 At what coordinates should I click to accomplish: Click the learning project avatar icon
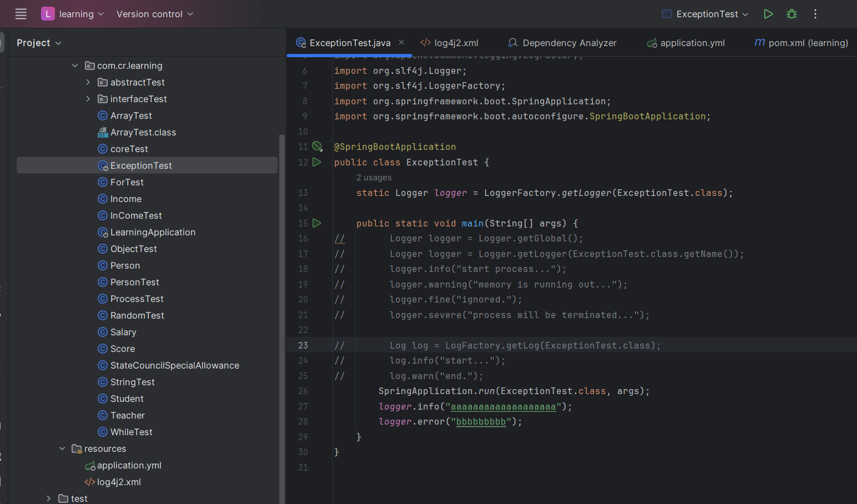click(x=48, y=13)
